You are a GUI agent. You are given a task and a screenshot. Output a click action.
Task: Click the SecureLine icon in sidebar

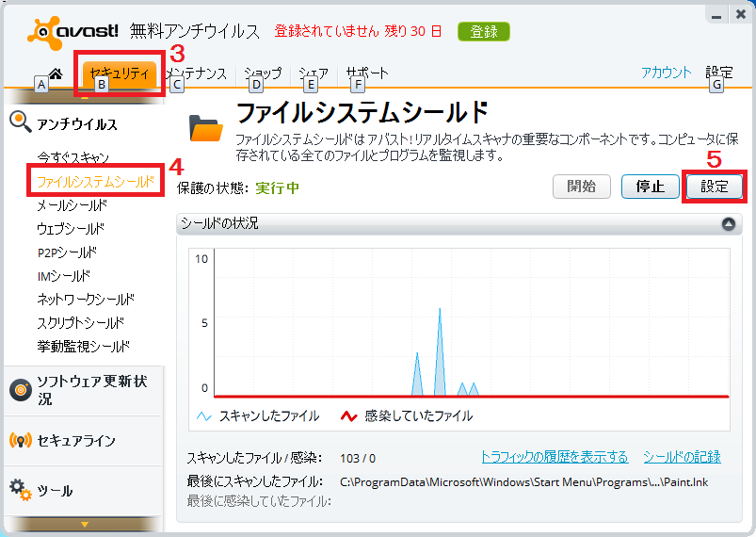click(20, 440)
